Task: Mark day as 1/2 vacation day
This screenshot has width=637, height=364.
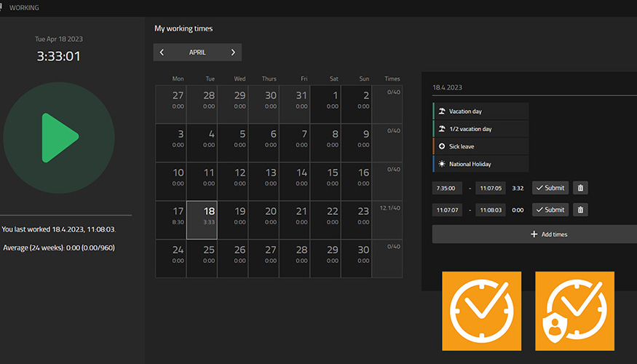Action: [x=481, y=129]
